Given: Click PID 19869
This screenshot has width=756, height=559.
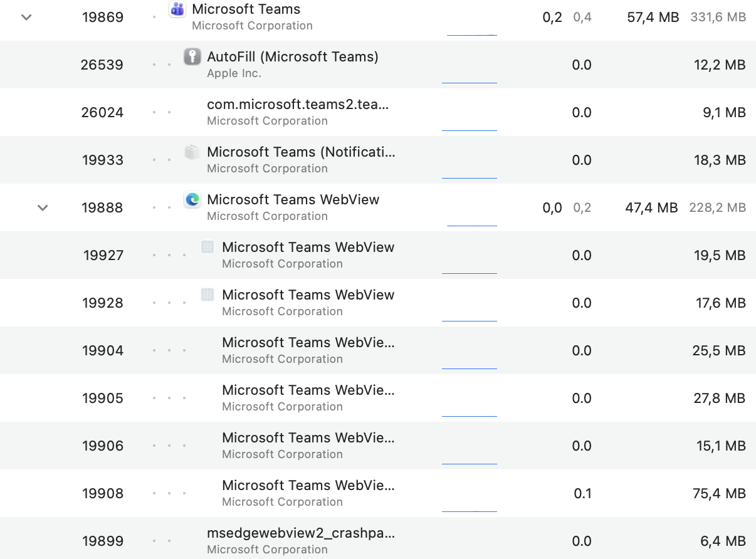Looking at the screenshot, I should click(103, 17).
